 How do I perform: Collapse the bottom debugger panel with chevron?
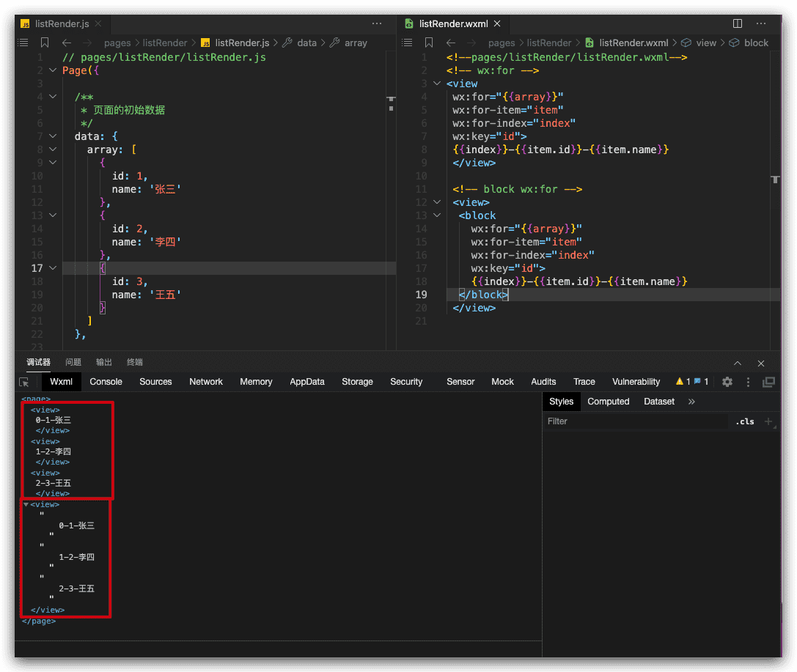pyautogui.click(x=738, y=363)
